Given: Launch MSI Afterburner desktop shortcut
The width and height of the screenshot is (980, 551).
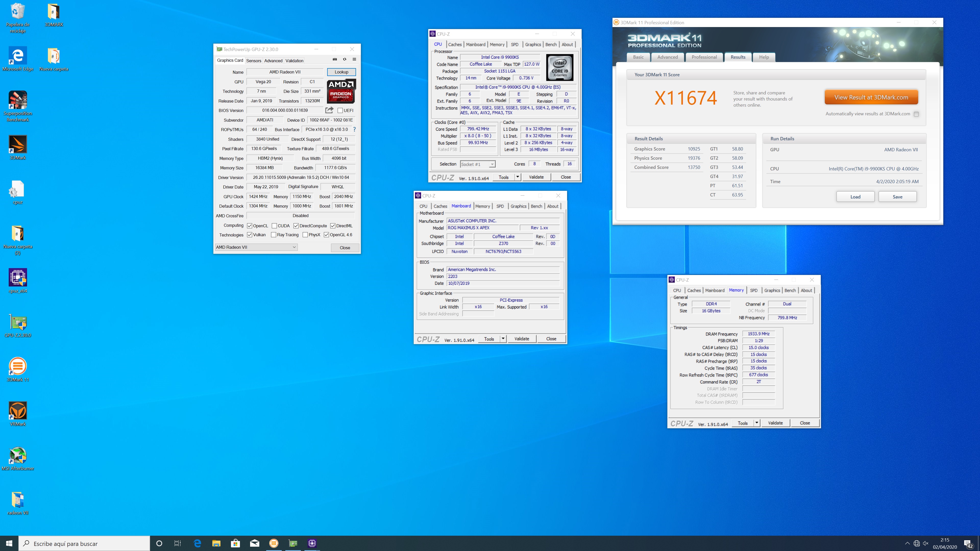Looking at the screenshot, I should pos(18,459).
